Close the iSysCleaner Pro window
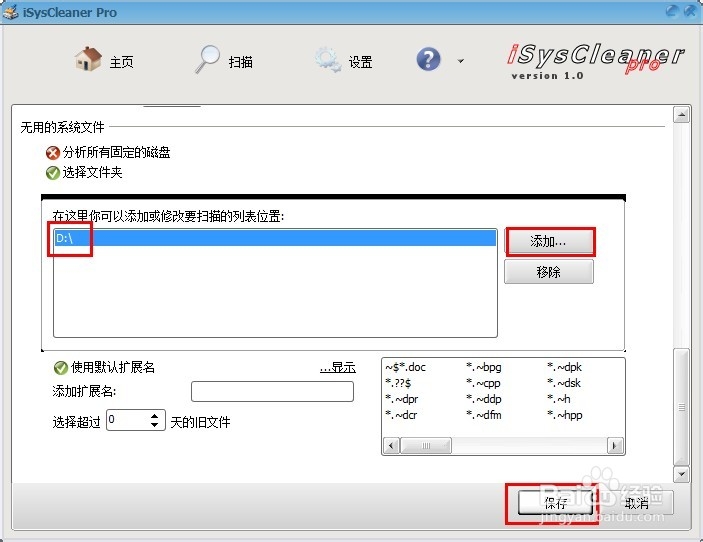 pyautogui.click(x=690, y=11)
